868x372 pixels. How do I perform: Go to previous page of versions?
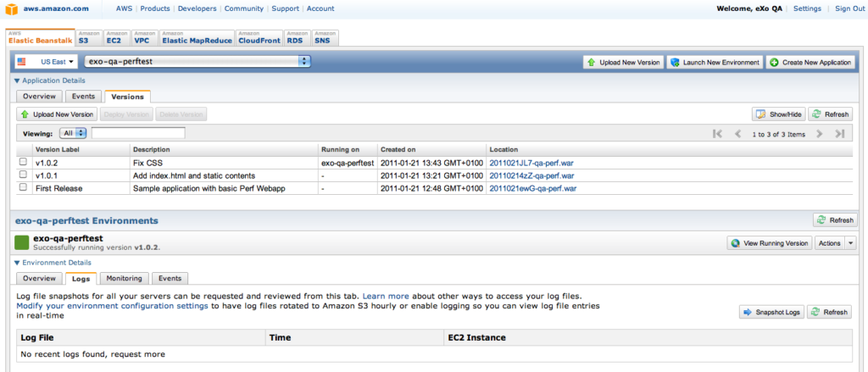[737, 133]
